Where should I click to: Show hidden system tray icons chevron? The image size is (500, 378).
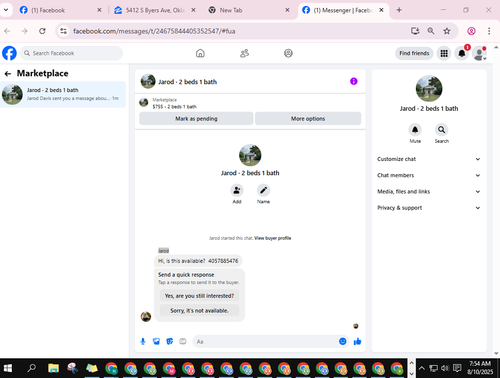pos(422,368)
